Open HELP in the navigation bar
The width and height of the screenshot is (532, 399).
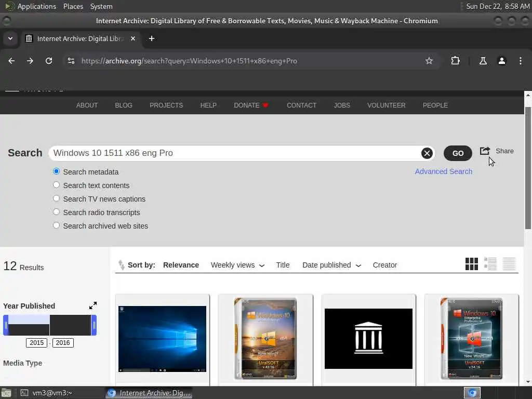tap(208, 105)
